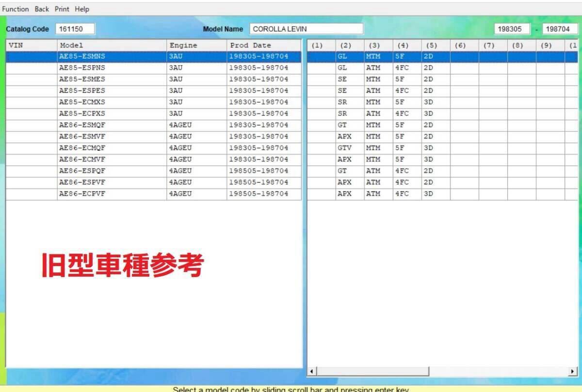Select model row AE85-ECPXS

click(154, 113)
